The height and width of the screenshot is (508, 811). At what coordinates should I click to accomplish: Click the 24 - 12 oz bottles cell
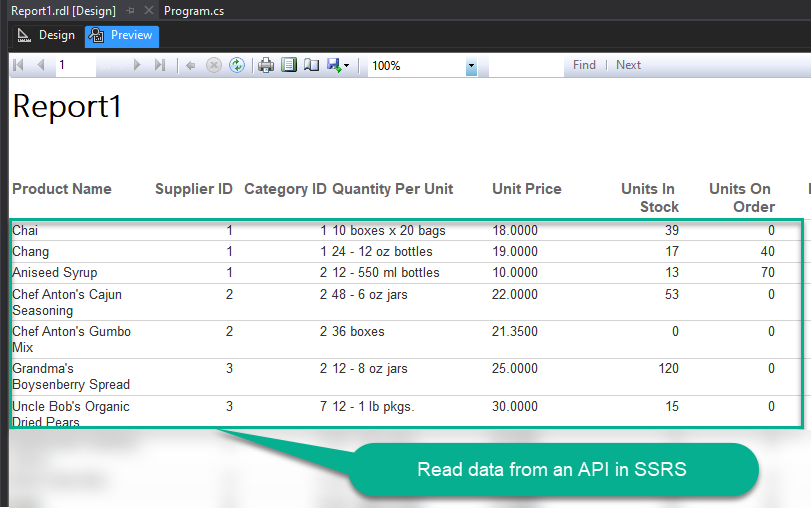point(382,251)
